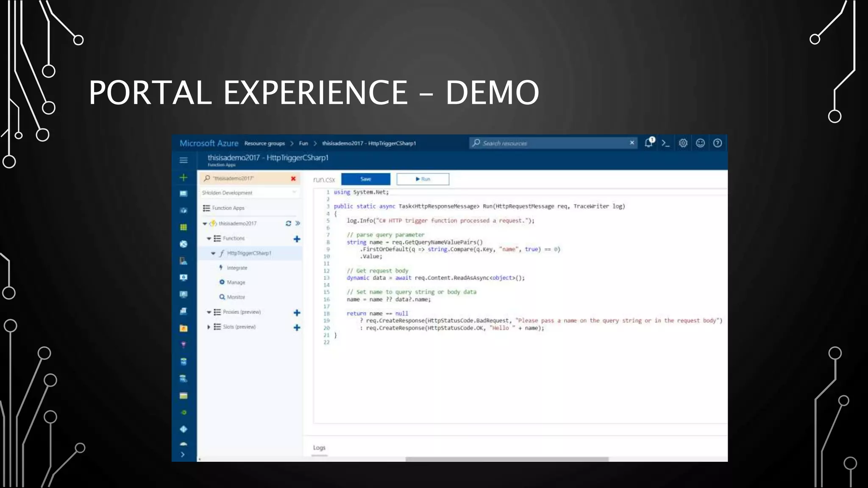Add a new slot with Slots plus
The width and height of the screenshot is (868, 488).
coord(297,327)
